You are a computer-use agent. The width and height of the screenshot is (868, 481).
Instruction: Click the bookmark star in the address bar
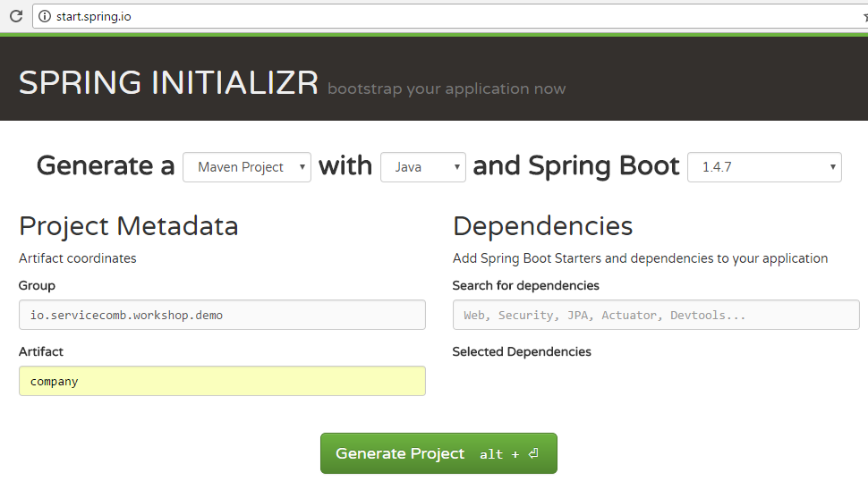pyautogui.click(x=864, y=16)
